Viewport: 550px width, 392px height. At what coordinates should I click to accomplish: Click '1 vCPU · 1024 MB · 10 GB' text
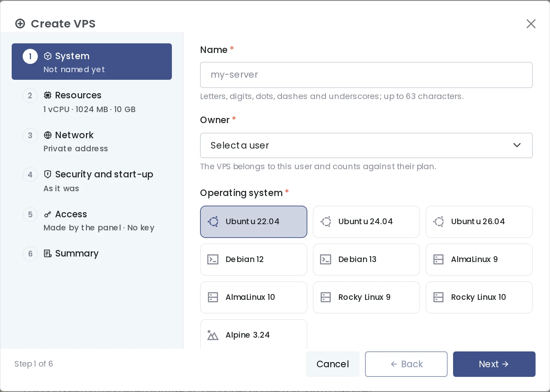(x=89, y=109)
